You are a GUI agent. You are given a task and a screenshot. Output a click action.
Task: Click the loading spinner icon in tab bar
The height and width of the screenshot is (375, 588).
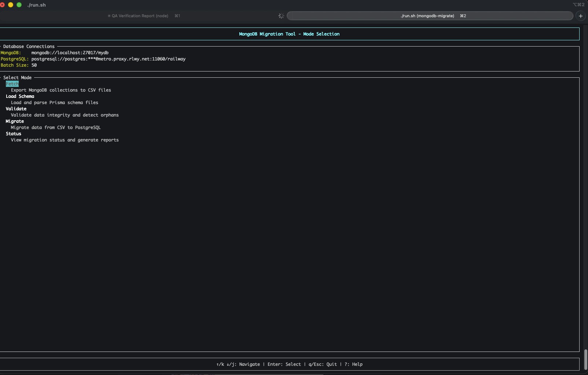[x=281, y=16]
